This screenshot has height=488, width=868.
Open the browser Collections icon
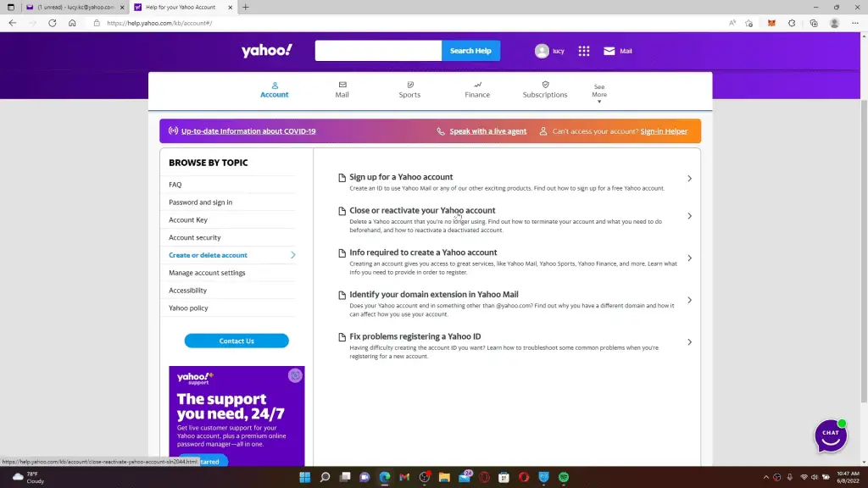coord(814,23)
